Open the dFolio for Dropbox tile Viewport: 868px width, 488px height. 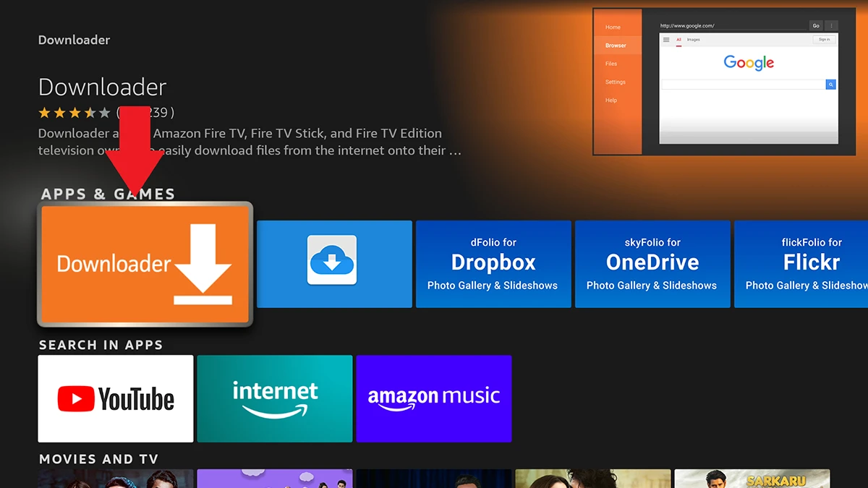tap(493, 264)
